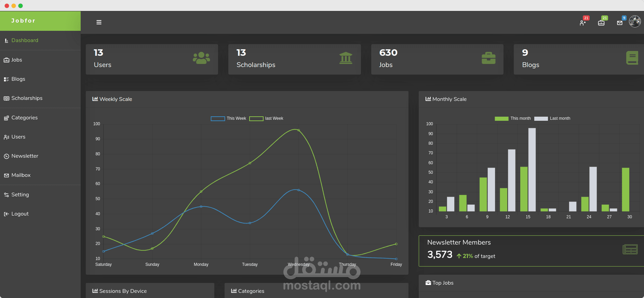The image size is (644, 298).
Task: Click Logout in the sidebar
Action: (40, 214)
